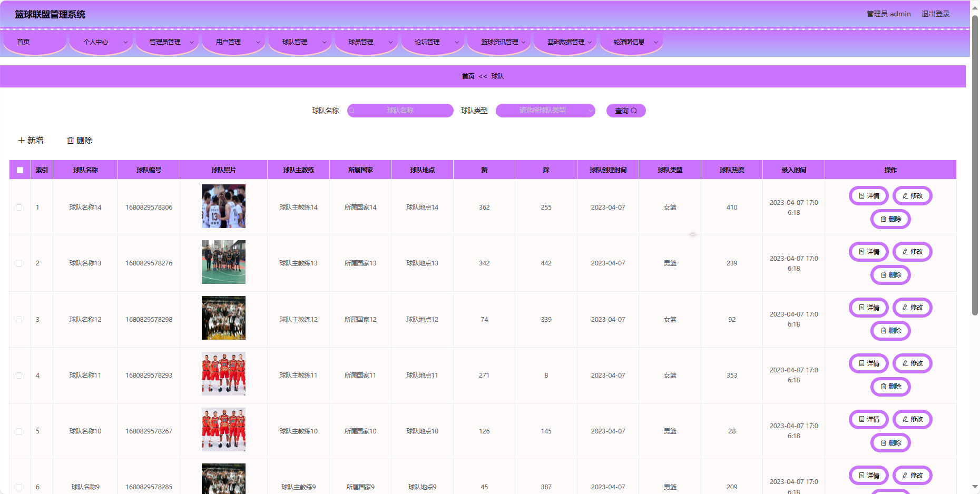
Task: Click the 管理员 admin label
Action: [x=888, y=14]
